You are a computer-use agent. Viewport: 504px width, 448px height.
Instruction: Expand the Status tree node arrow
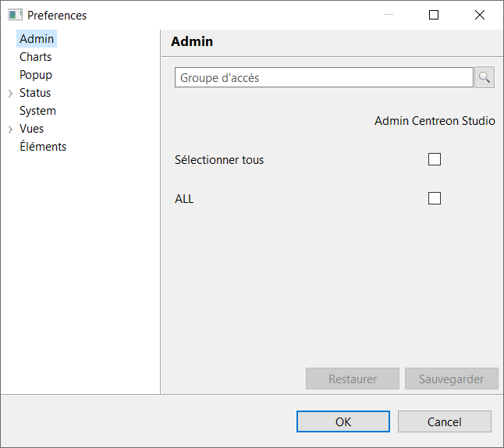(x=10, y=94)
